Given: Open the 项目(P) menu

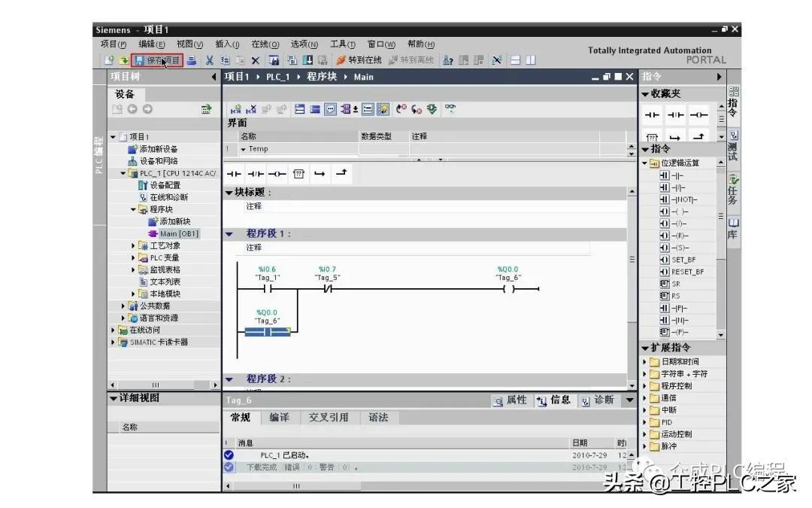Looking at the screenshot, I should point(114,44).
